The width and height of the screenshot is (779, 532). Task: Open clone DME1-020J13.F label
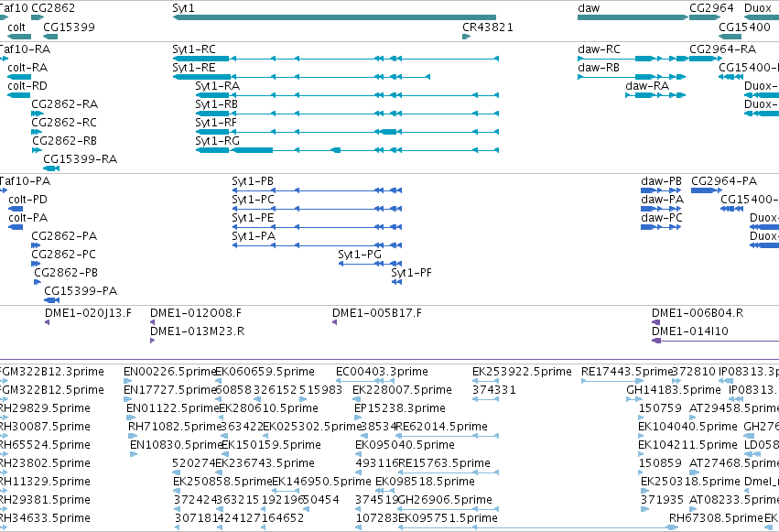pos(89,313)
